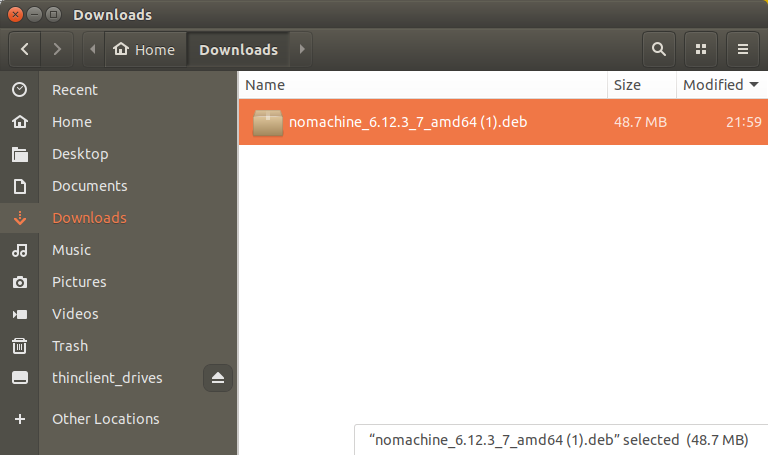Open the search magnifier button
768x455 pixels.
pos(659,49)
